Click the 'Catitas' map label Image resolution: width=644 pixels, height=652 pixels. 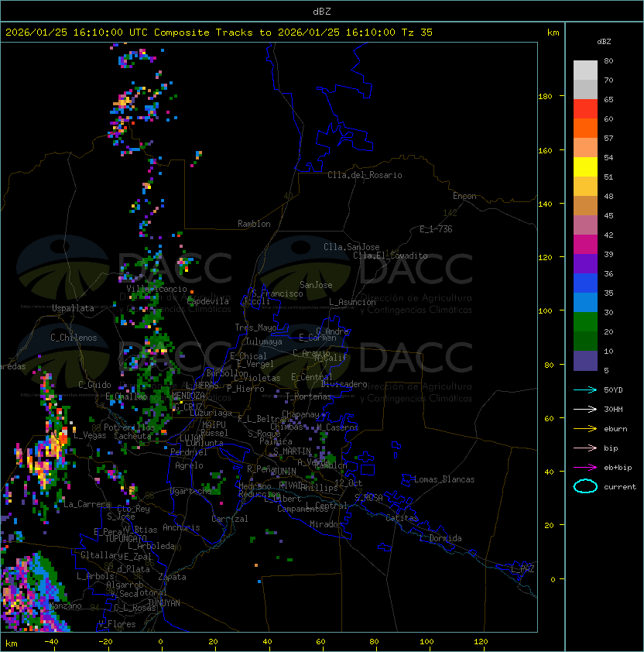pyautogui.click(x=402, y=518)
